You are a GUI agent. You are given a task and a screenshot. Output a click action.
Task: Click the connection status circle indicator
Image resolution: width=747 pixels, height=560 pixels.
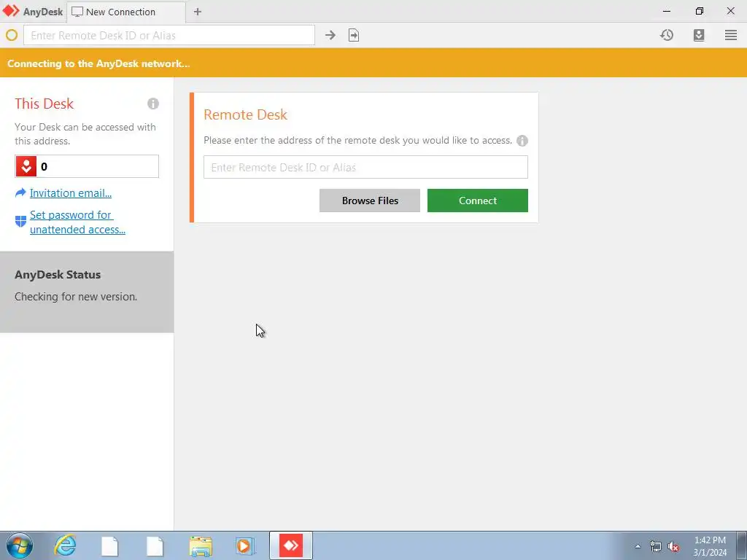click(12, 35)
